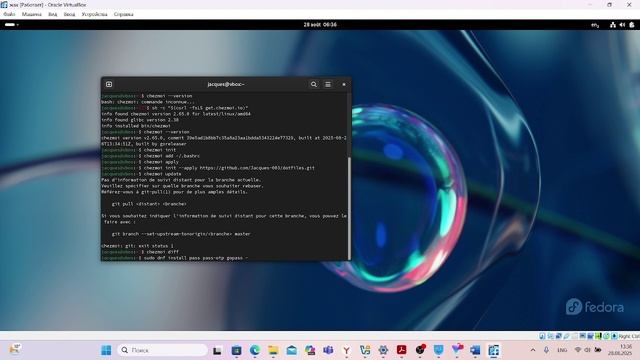Switch to the VirtualBox taskbar icon
The width and height of the screenshot is (640, 360).
click(x=493, y=350)
